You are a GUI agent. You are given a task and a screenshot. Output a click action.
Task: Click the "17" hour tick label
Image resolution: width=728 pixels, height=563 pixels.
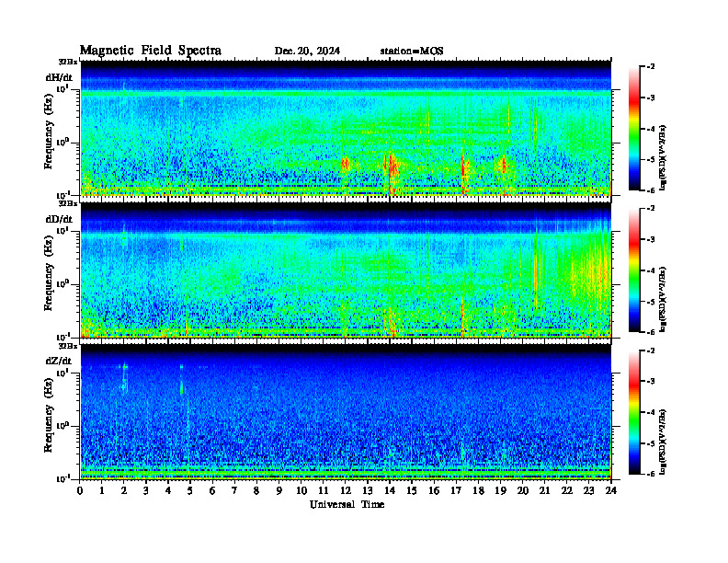click(456, 490)
